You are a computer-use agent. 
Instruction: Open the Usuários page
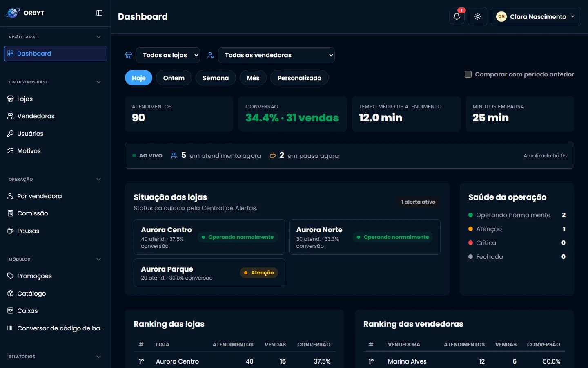(56, 133)
